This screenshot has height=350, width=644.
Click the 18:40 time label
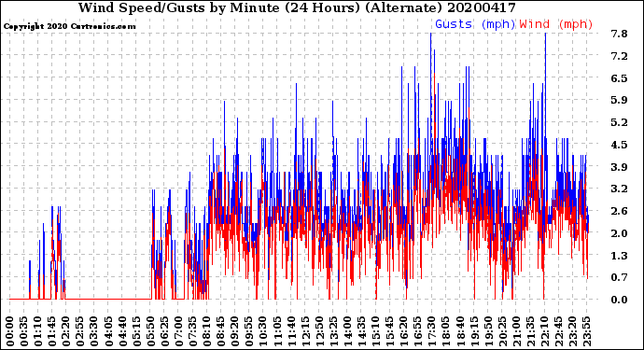pyautogui.click(x=460, y=331)
